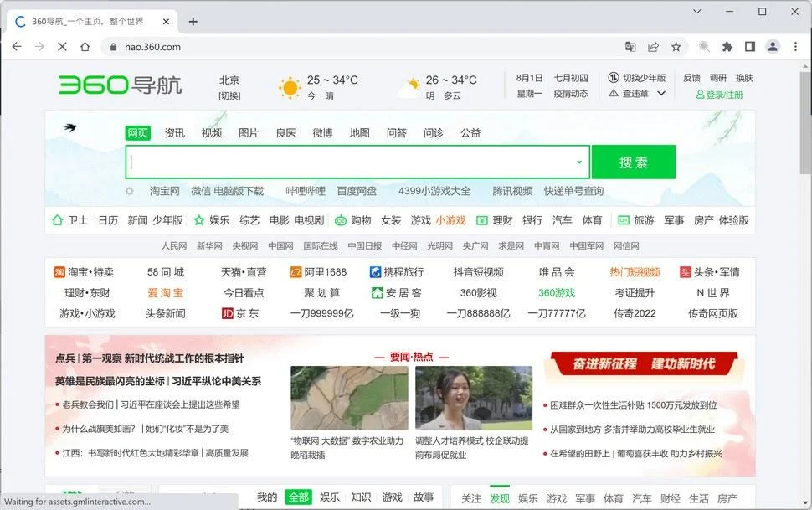
Task: Click the green 搜索 button
Action: [634, 162]
